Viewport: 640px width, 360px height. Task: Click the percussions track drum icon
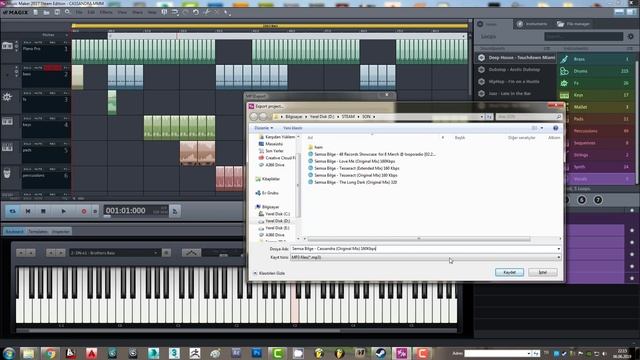click(x=7, y=173)
